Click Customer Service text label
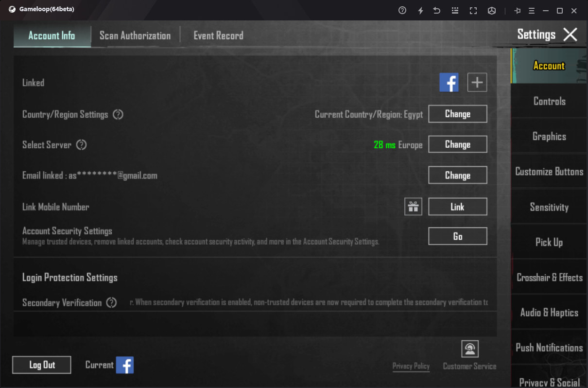Screen dimensions: 588x388 (469, 366)
